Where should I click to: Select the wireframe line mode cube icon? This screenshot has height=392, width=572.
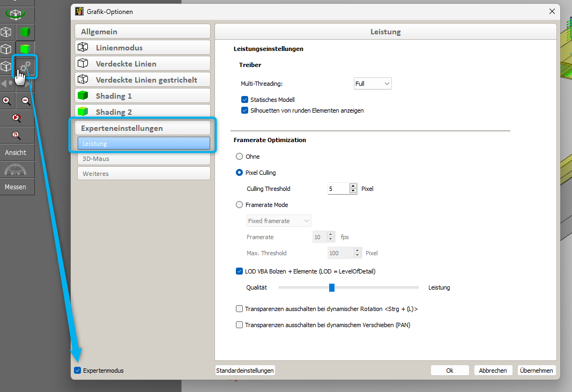(x=6, y=32)
